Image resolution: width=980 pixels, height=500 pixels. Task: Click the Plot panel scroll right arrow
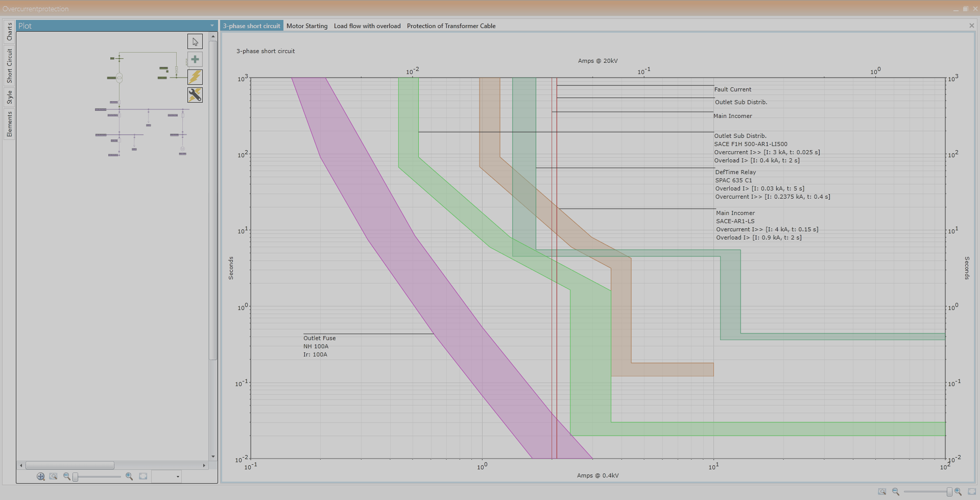pos(204,465)
